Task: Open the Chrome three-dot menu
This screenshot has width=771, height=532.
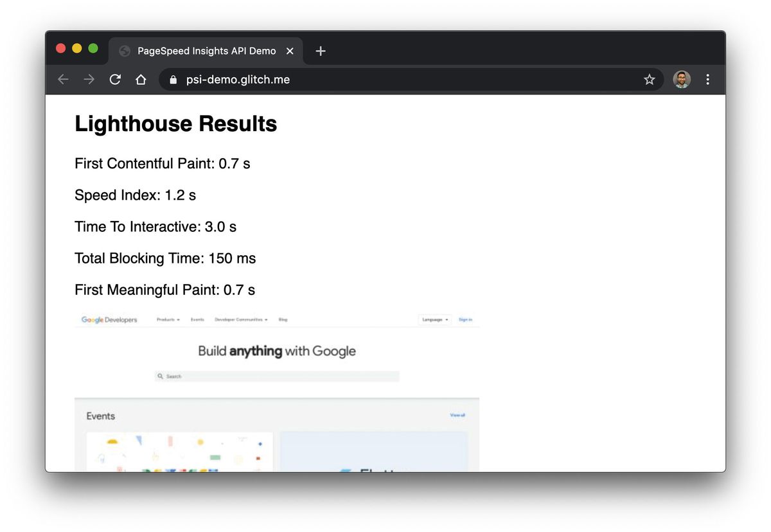Action: [707, 79]
